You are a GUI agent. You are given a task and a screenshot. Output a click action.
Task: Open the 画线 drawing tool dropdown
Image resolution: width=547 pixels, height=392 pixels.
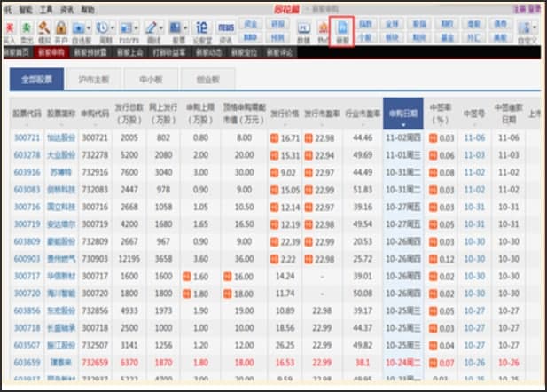[x=160, y=28]
